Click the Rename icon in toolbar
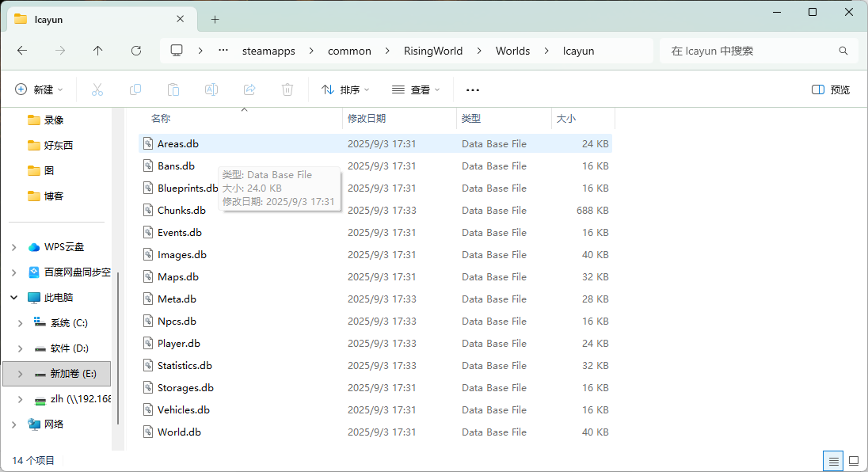The height and width of the screenshot is (472, 868). pos(211,89)
